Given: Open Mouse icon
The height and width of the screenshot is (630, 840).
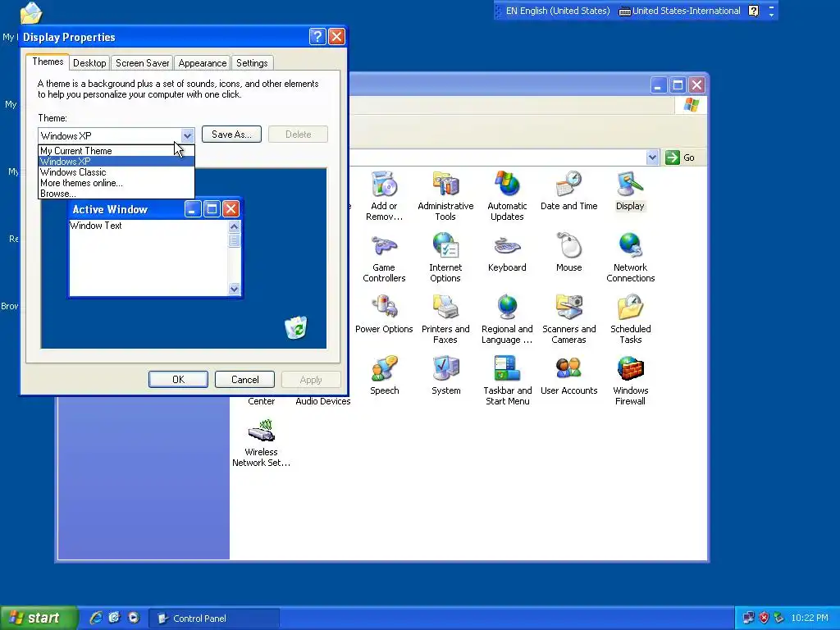Looking at the screenshot, I should point(568,253).
